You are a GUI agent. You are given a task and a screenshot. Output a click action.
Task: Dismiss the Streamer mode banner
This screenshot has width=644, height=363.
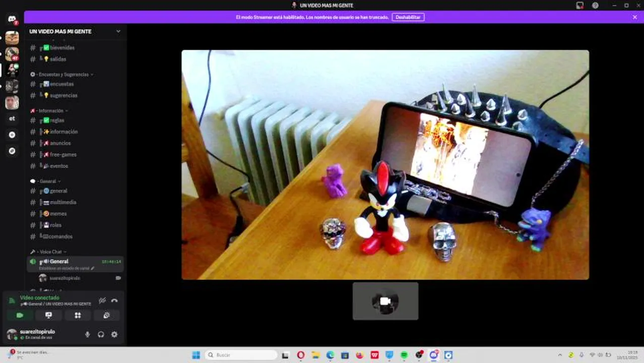(635, 17)
